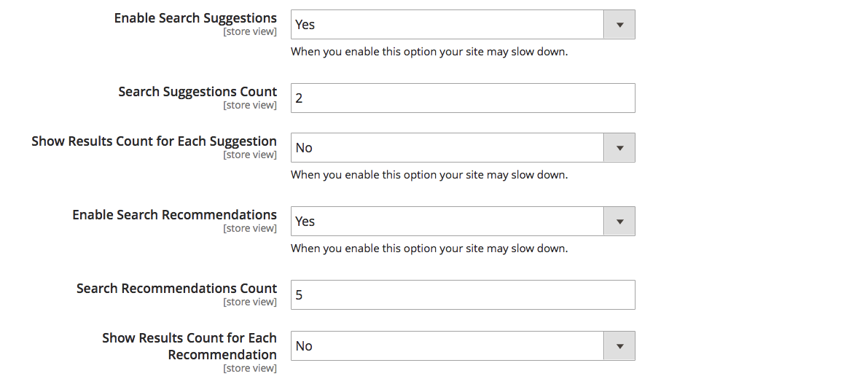
Task: Click the slow-down note under Enable Search Recommendations
Action: [429, 249]
